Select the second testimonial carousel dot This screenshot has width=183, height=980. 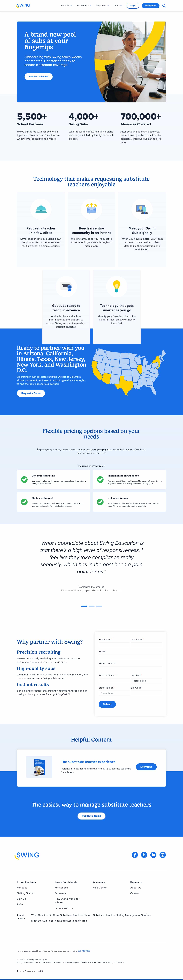click(x=91, y=606)
